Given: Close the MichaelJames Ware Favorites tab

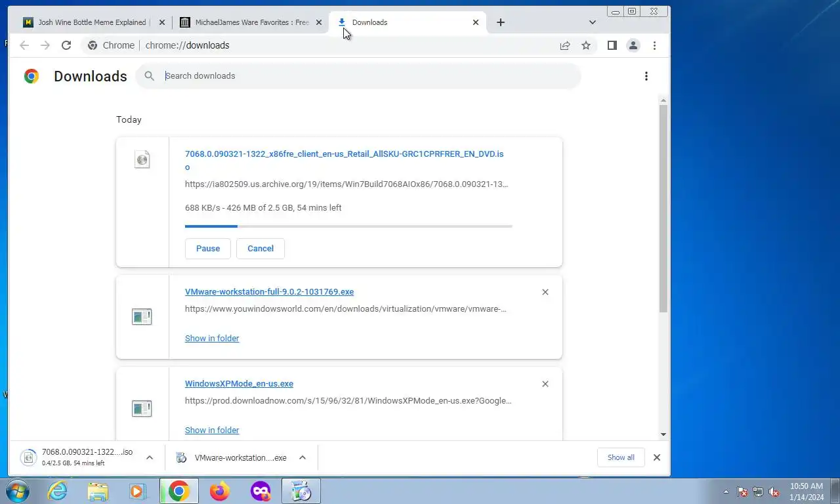Looking at the screenshot, I should (319, 22).
